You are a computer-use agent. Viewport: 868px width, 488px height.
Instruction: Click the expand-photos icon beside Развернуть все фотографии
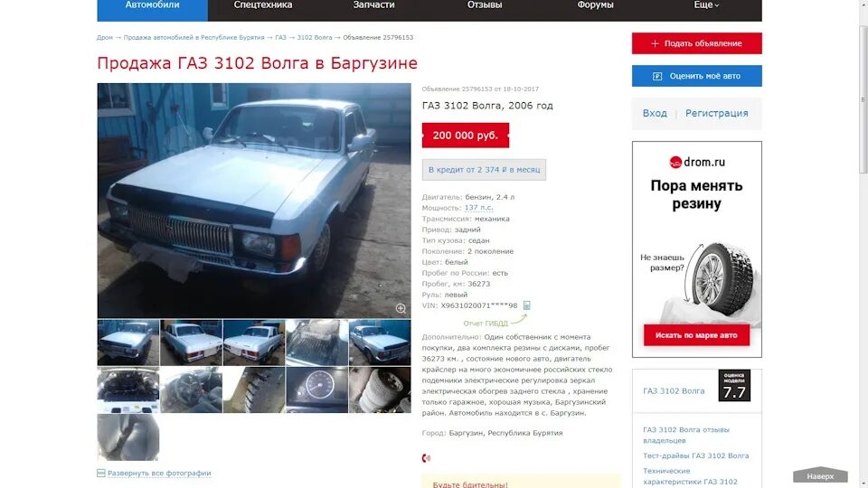point(100,473)
